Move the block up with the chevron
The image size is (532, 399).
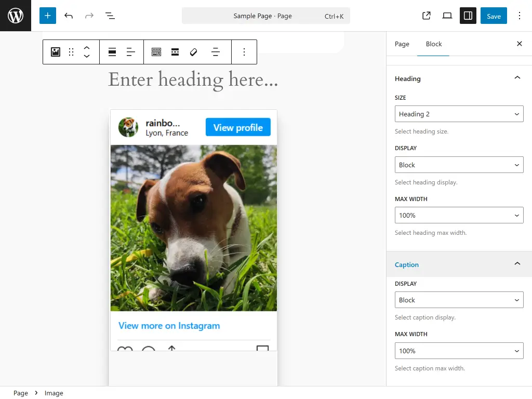pos(86,48)
